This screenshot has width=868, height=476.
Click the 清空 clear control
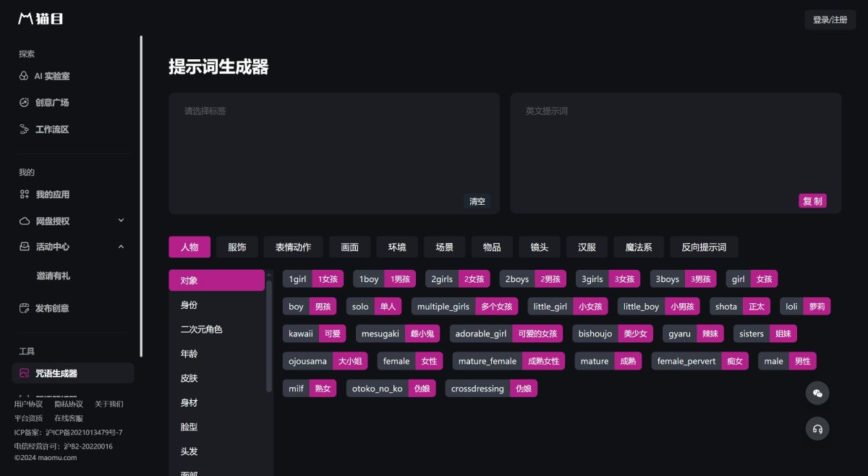coord(477,201)
